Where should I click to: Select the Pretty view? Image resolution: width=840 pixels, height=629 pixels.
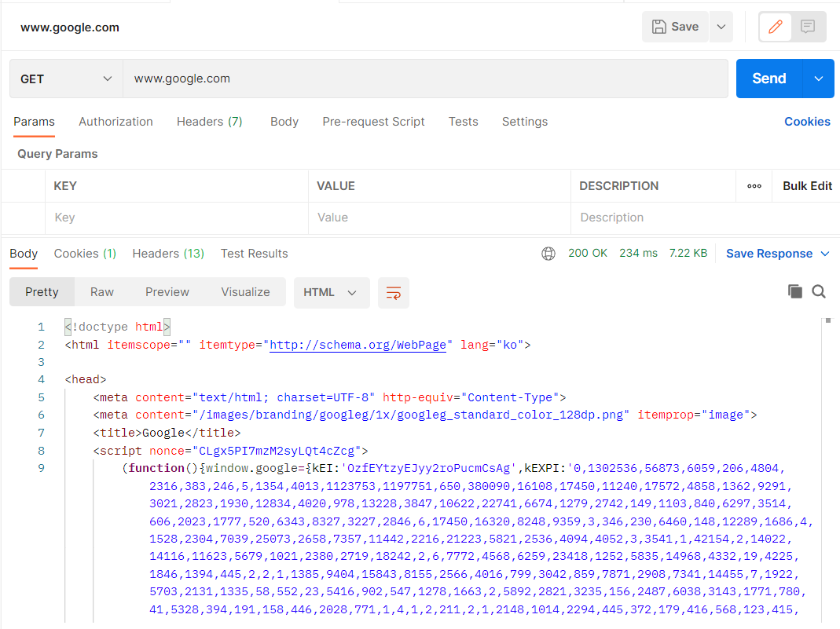[x=42, y=292]
